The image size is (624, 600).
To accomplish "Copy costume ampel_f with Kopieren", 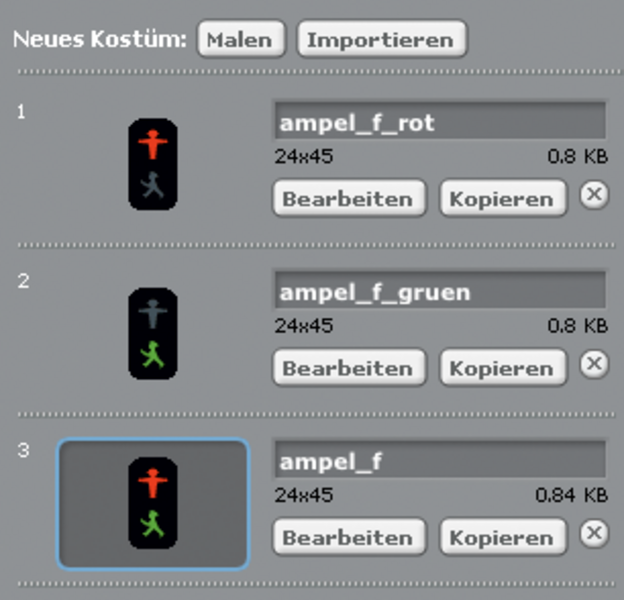I will click(501, 537).
